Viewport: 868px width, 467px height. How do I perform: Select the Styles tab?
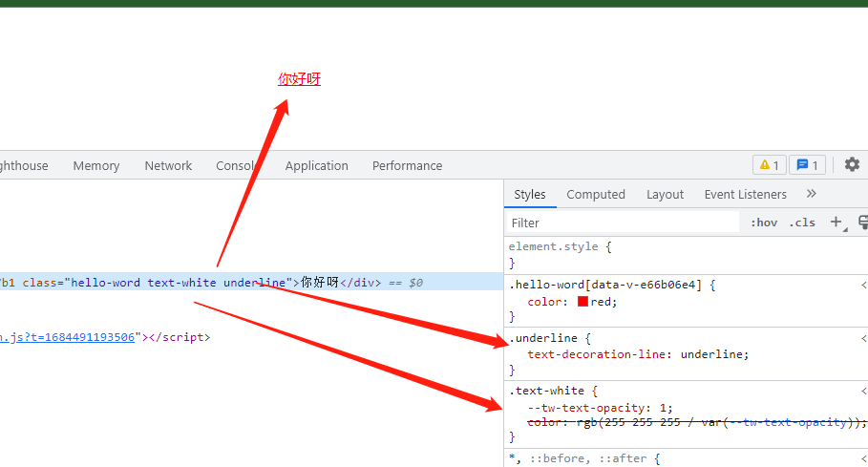tap(530, 194)
